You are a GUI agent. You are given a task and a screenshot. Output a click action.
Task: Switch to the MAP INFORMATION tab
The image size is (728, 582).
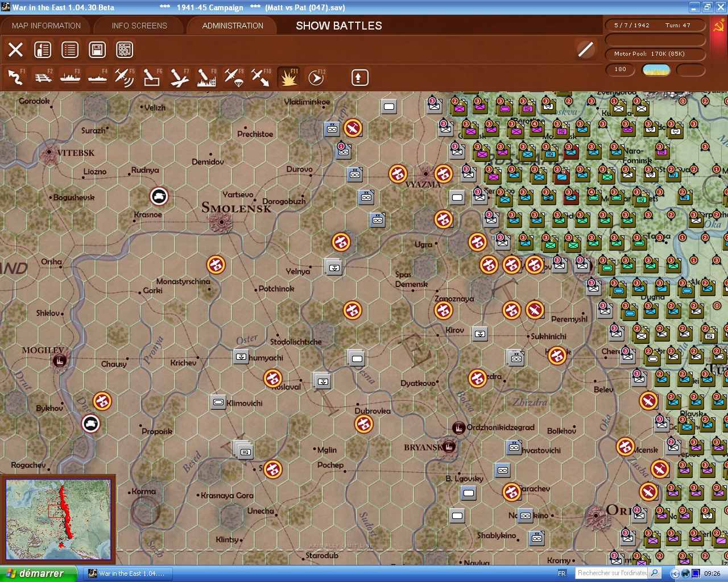[x=46, y=26]
